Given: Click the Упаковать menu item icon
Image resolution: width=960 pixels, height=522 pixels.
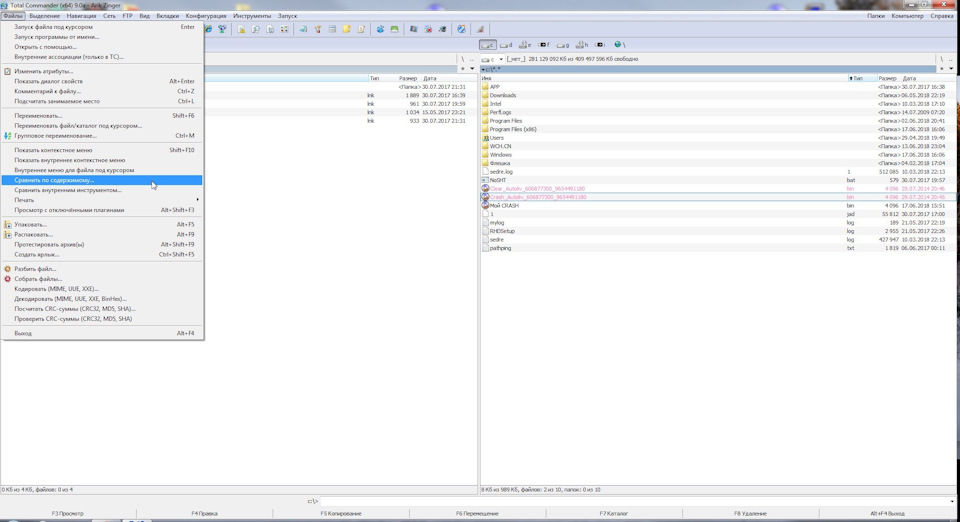Looking at the screenshot, I should tap(7, 225).
